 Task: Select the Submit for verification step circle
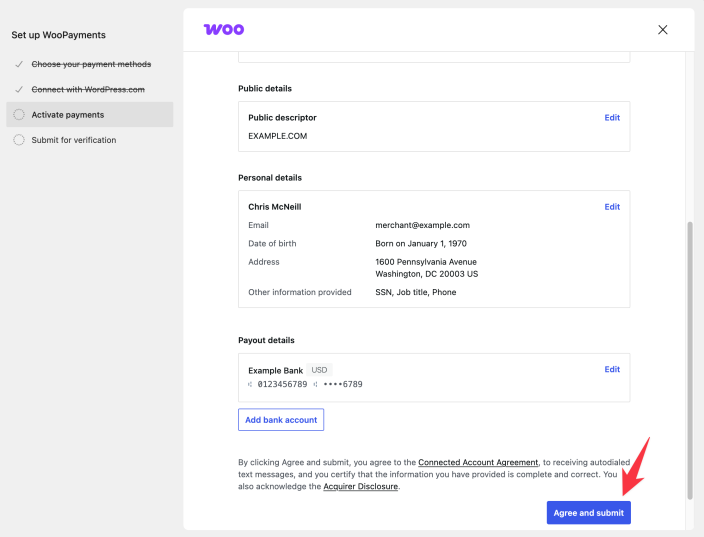pos(19,140)
